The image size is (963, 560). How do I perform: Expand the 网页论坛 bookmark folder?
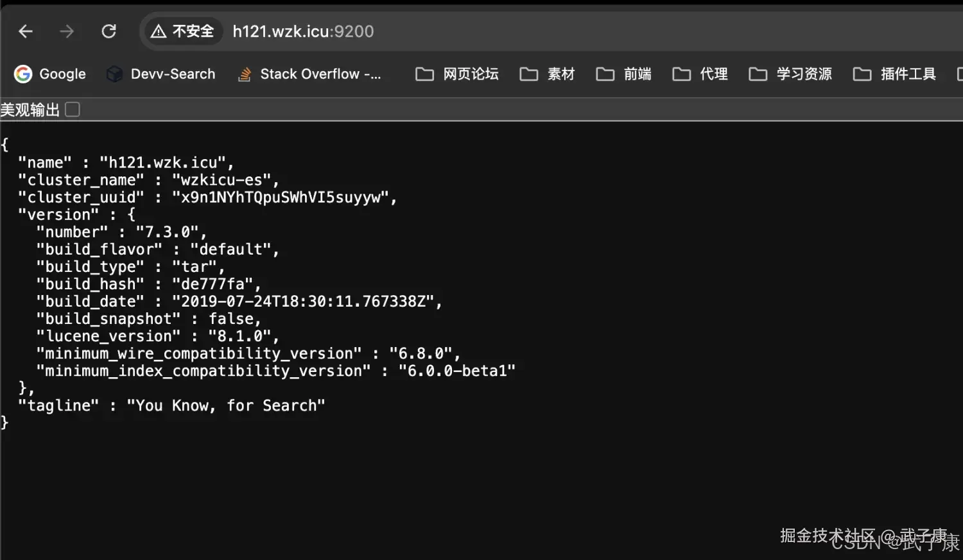(457, 74)
